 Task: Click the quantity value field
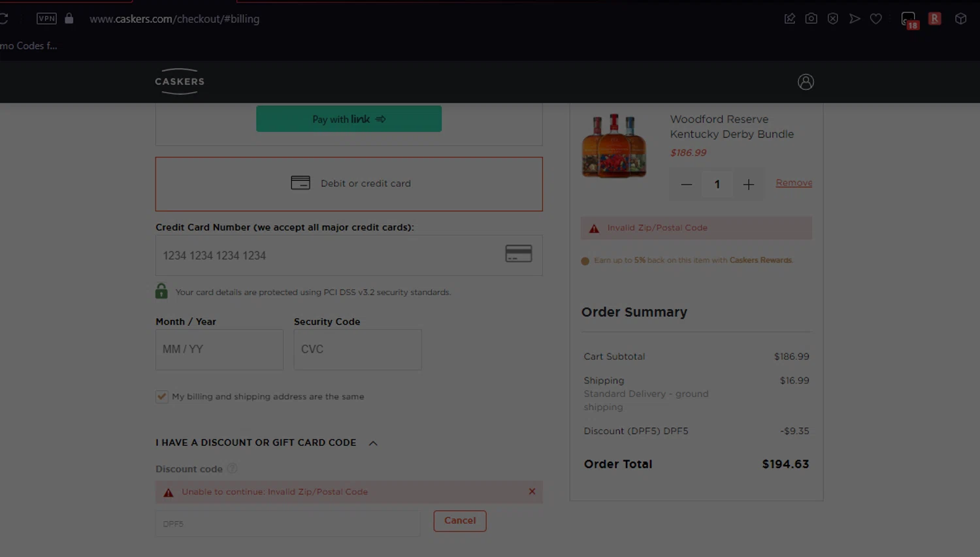(717, 185)
